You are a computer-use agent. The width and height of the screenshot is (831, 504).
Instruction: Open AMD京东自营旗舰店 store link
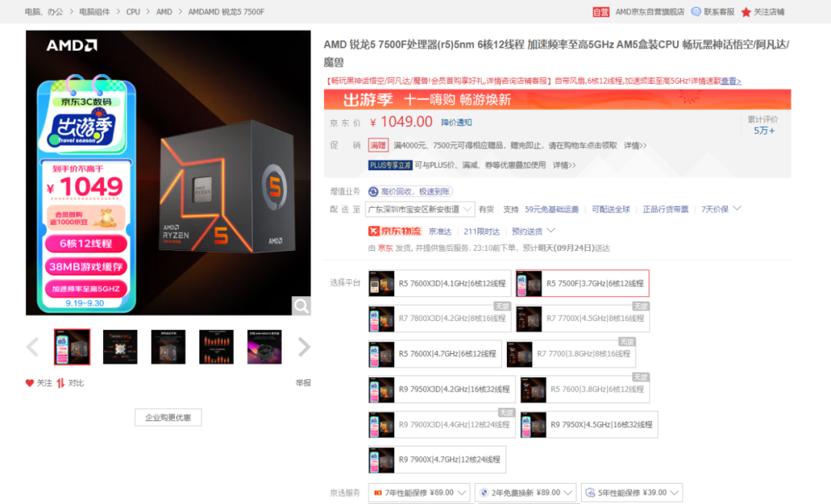[649, 12]
